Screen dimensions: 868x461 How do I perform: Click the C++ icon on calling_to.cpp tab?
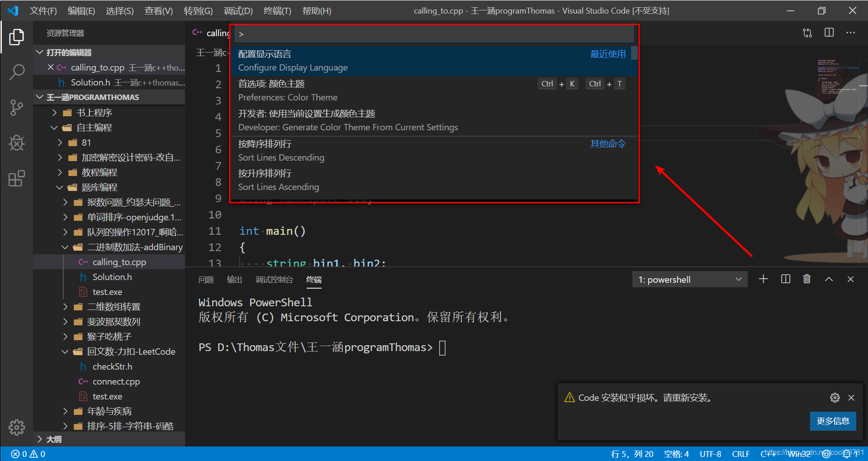tap(197, 33)
